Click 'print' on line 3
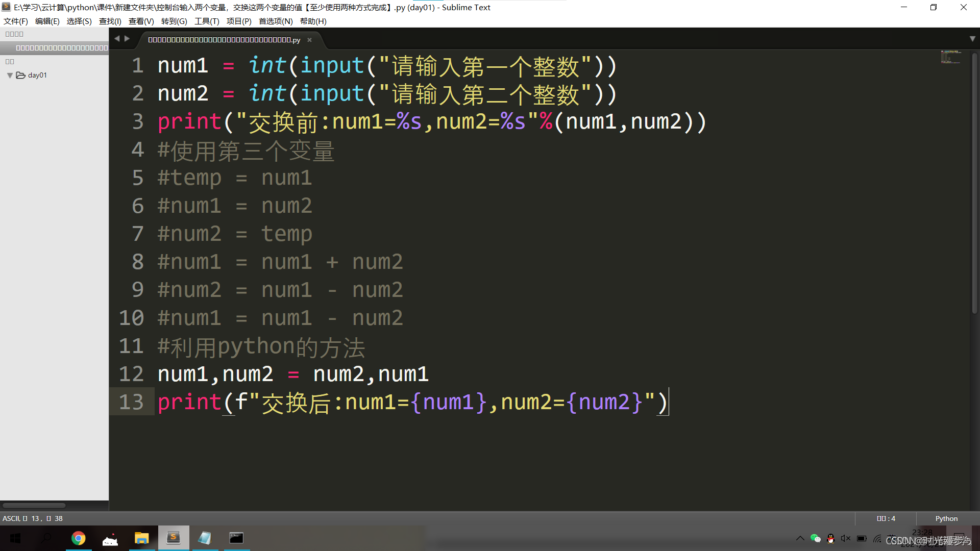 tap(189, 122)
